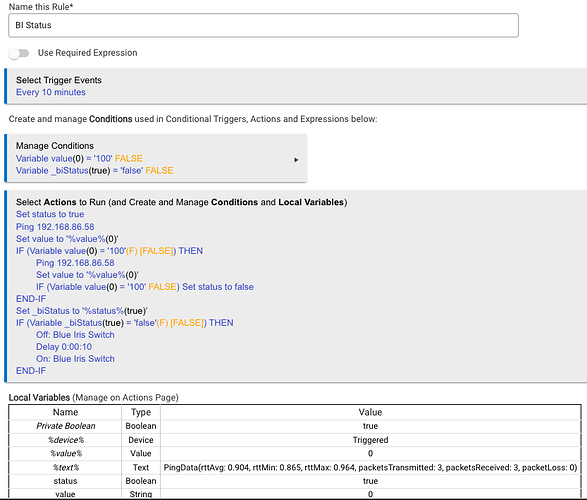Click the status variable name cell

tap(65, 481)
